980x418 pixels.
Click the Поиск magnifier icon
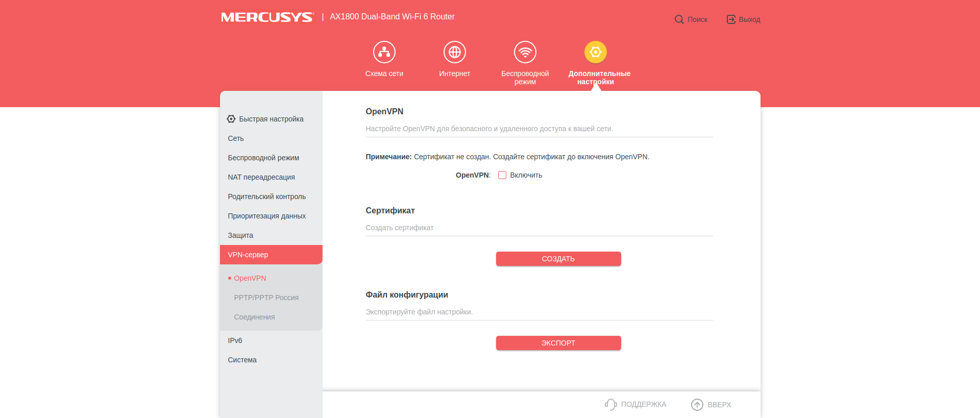pyautogui.click(x=679, y=19)
